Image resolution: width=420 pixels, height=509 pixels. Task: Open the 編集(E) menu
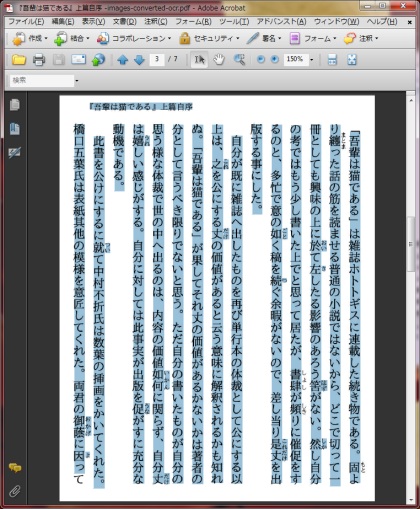click(x=63, y=22)
